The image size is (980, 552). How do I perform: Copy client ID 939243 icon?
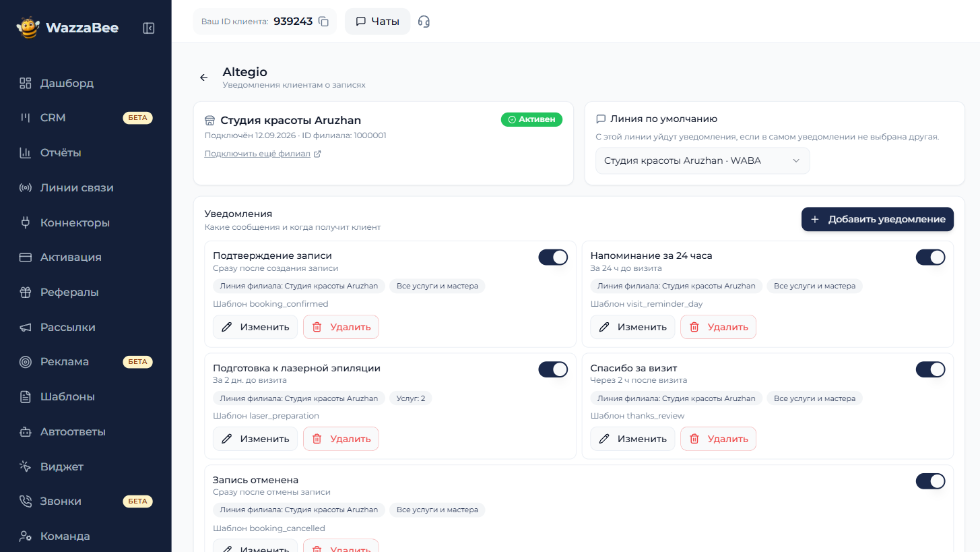pyautogui.click(x=323, y=22)
